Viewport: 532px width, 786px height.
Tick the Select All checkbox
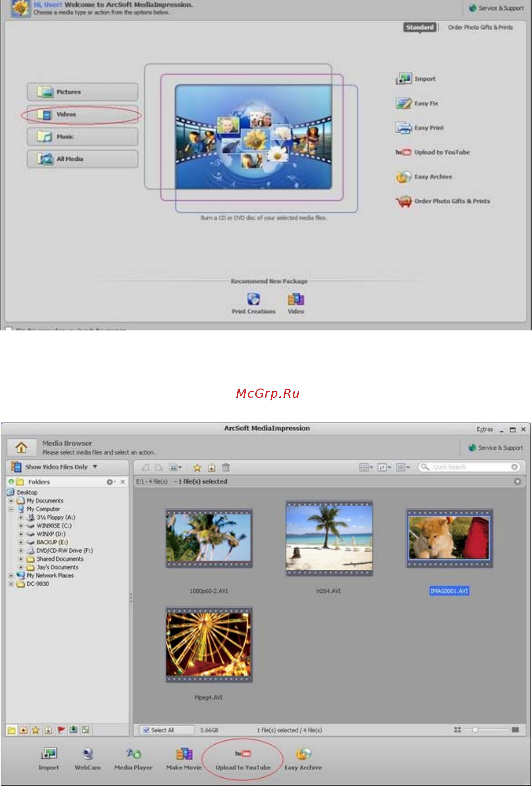click(x=146, y=730)
